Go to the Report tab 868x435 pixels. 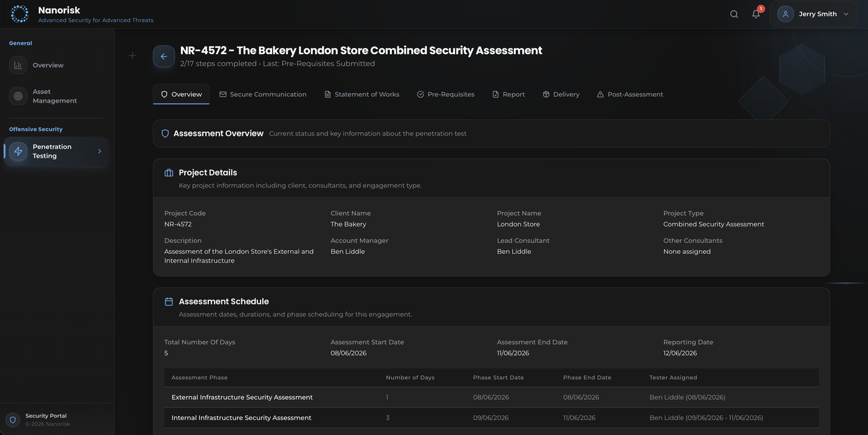pos(508,94)
